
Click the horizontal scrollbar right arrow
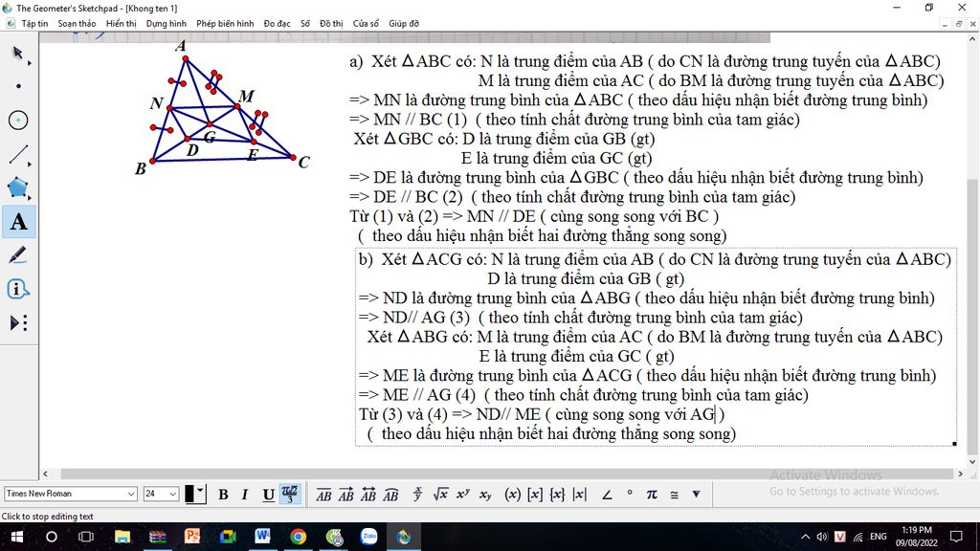[x=960, y=474]
